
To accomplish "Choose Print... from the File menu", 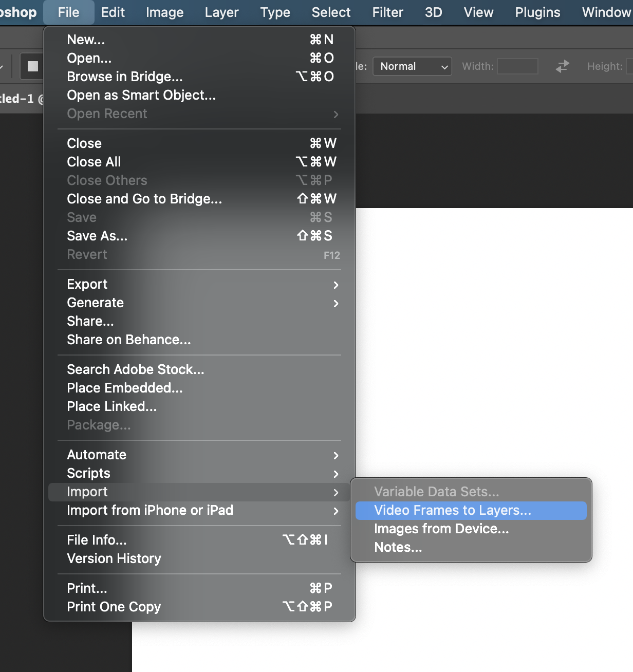I will (199, 588).
